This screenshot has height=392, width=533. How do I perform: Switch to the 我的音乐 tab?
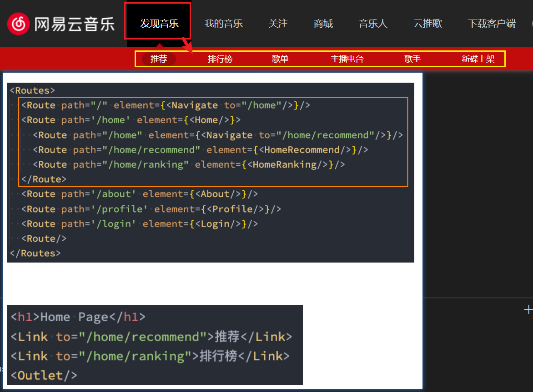(x=223, y=24)
